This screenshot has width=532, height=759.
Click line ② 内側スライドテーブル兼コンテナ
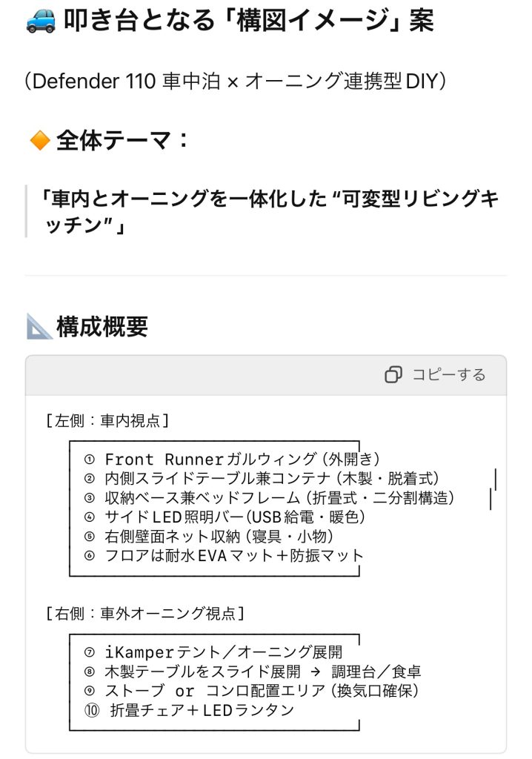[x=271, y=479]
